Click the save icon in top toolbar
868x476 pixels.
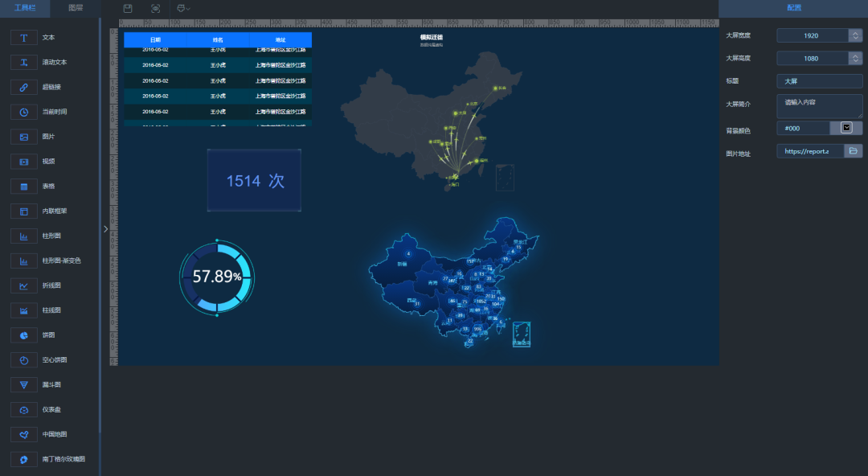128,8
